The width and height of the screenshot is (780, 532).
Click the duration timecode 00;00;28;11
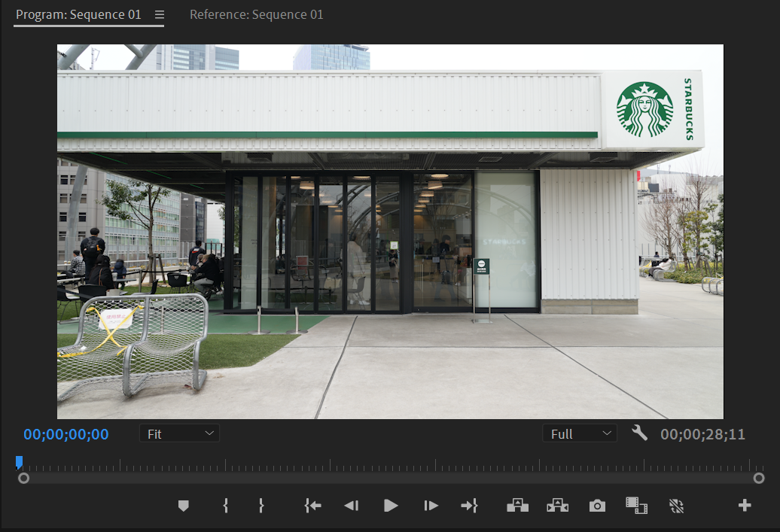[x=702, y=434]
